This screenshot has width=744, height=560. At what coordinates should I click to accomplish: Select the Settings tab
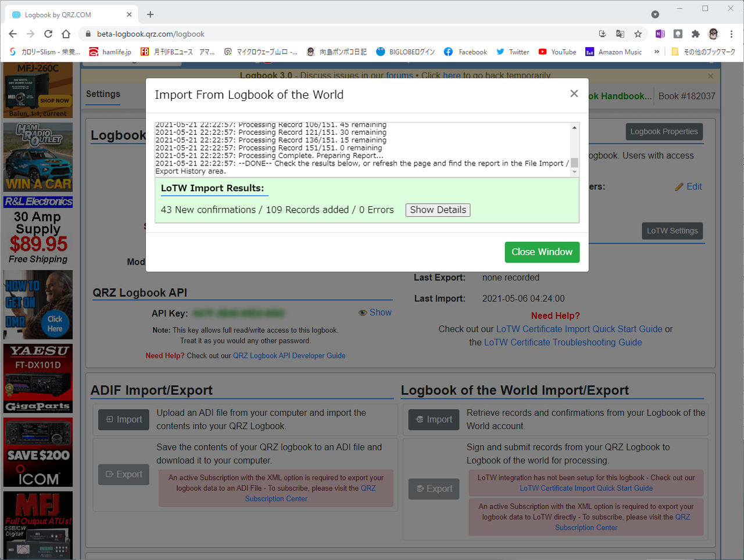click(x=103, y=95)
